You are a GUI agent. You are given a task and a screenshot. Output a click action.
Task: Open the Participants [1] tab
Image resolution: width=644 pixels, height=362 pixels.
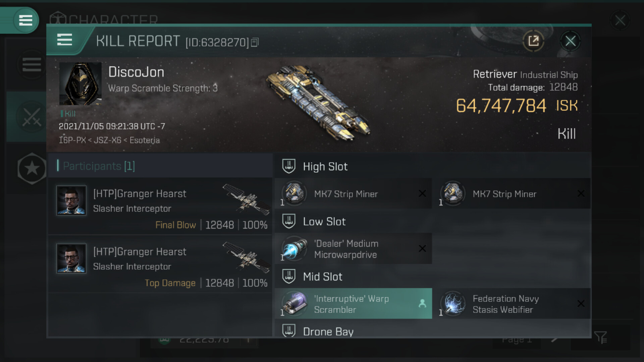click(99, 166)
